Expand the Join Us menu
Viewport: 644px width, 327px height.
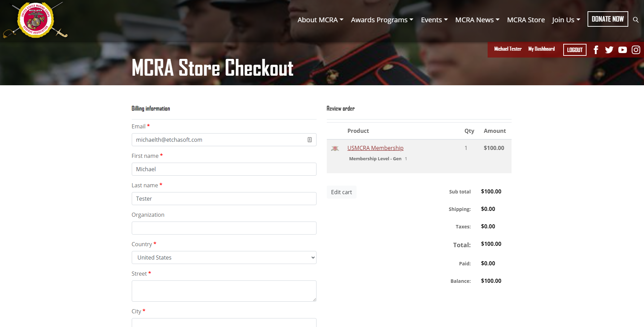click(x=566, y=20)
